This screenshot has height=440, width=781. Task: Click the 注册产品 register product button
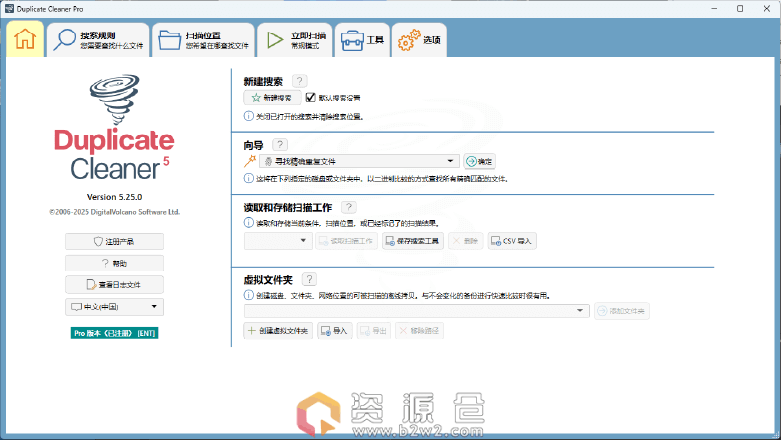point(114,241)
